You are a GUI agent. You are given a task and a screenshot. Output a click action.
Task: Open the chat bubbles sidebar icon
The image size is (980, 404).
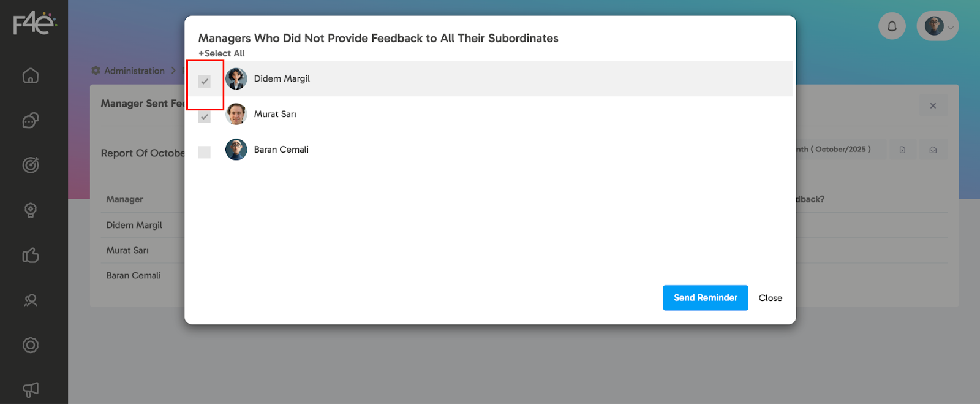[x=31, y=120]
